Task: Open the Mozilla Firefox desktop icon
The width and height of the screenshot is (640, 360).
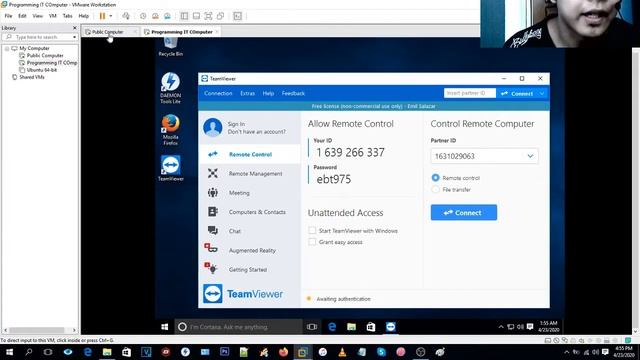Action: point(170,130)
